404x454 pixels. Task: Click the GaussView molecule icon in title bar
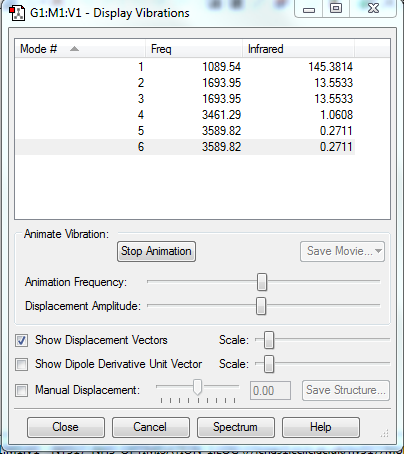tap(17, 13)
